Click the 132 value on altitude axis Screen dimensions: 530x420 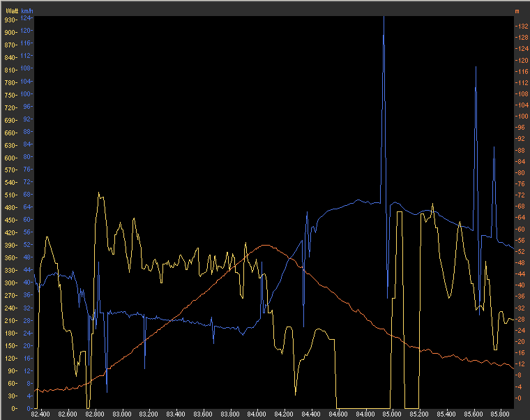point(520,27)
